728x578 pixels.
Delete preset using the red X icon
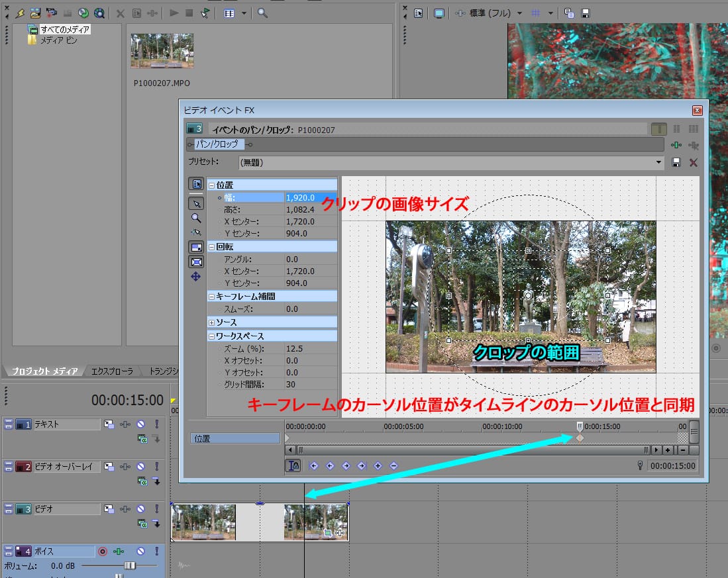(694, 162)
